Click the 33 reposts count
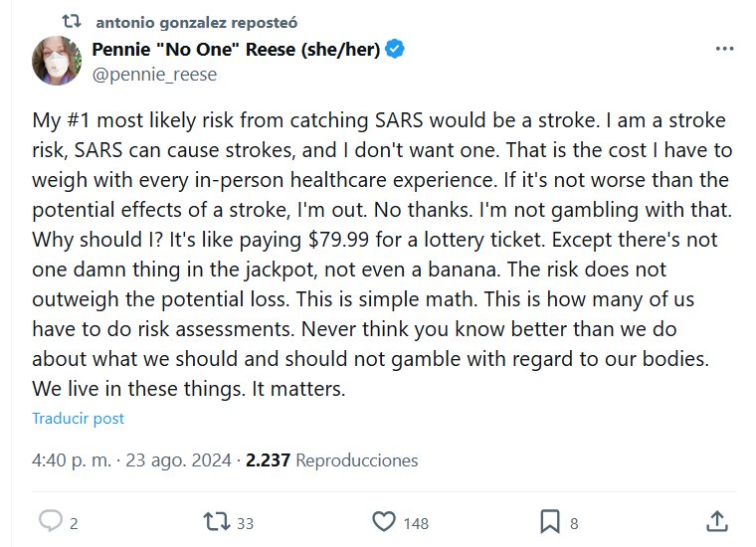This screenshot has width=756, height=547. [245, 522]
